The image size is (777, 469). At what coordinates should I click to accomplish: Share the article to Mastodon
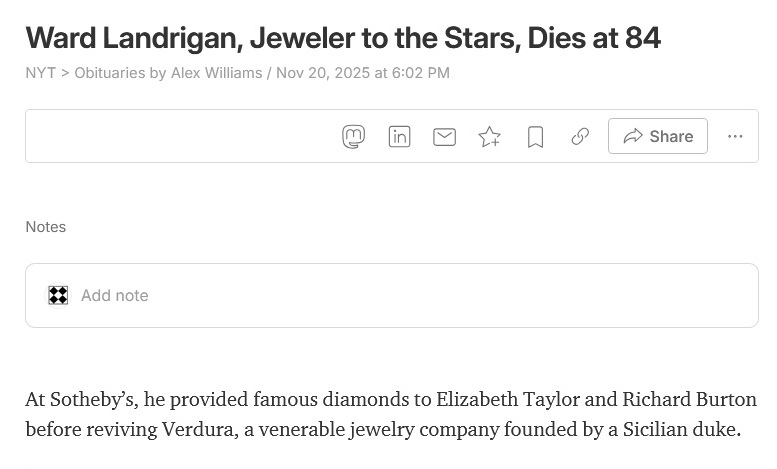click(x=353, y=136)
